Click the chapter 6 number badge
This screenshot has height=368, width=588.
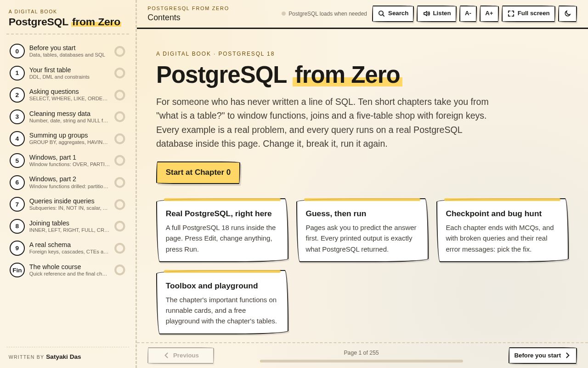tap(17, 182)
